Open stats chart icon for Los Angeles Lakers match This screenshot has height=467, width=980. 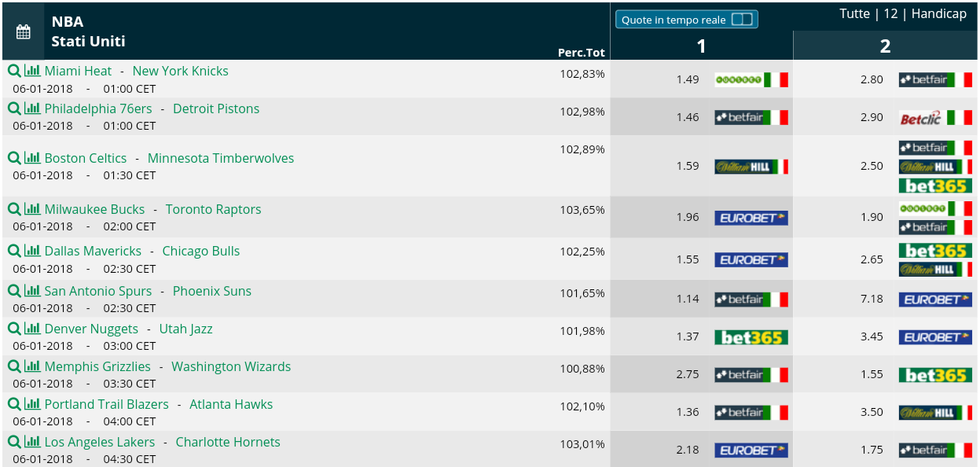(x=32, y=441)
